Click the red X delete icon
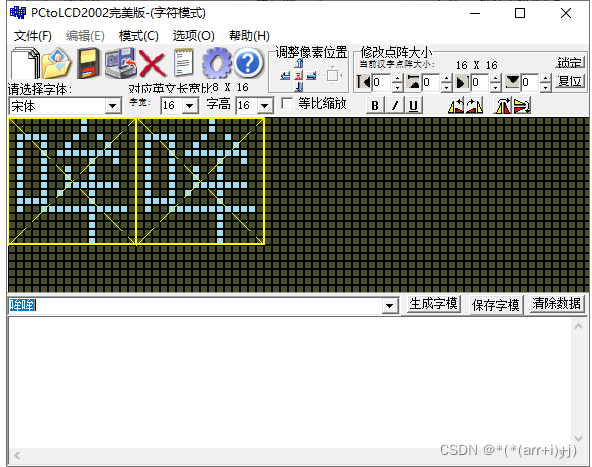This screenshot has width=592, height=467. tap(152, 63)
